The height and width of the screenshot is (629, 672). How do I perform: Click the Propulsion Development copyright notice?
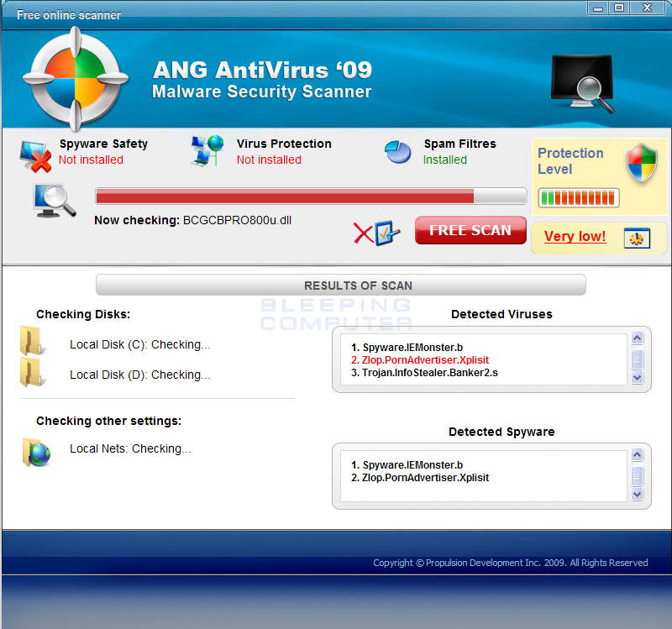pyautogui.click(x=511, y=563)
